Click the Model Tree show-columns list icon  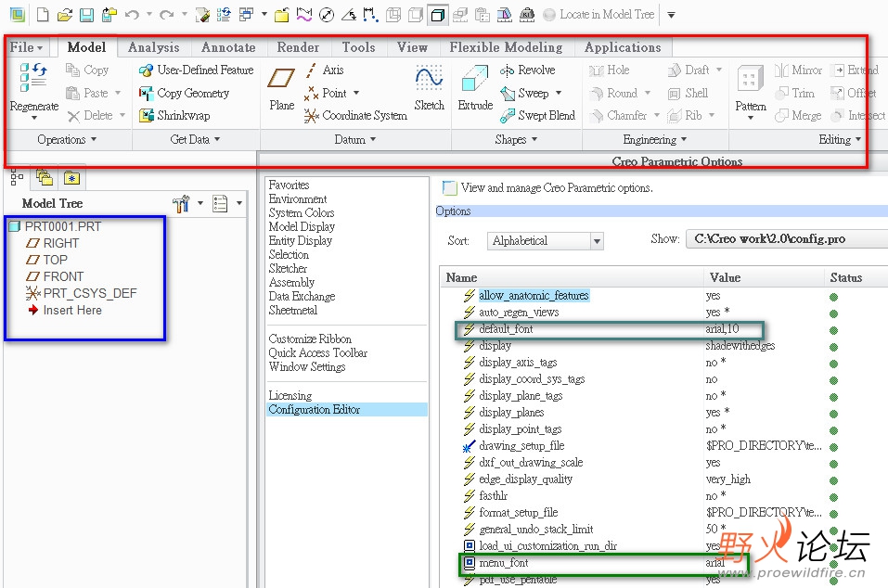(220, 204)
